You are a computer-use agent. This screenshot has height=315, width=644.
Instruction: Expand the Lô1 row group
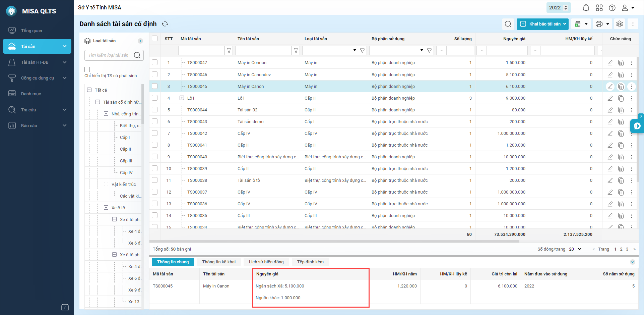[182, 98]
